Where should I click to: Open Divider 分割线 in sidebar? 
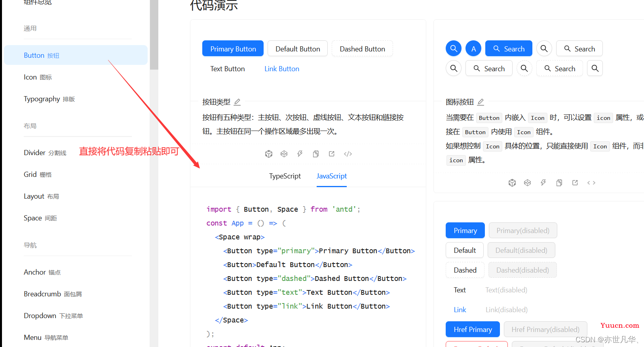[76, 152]
